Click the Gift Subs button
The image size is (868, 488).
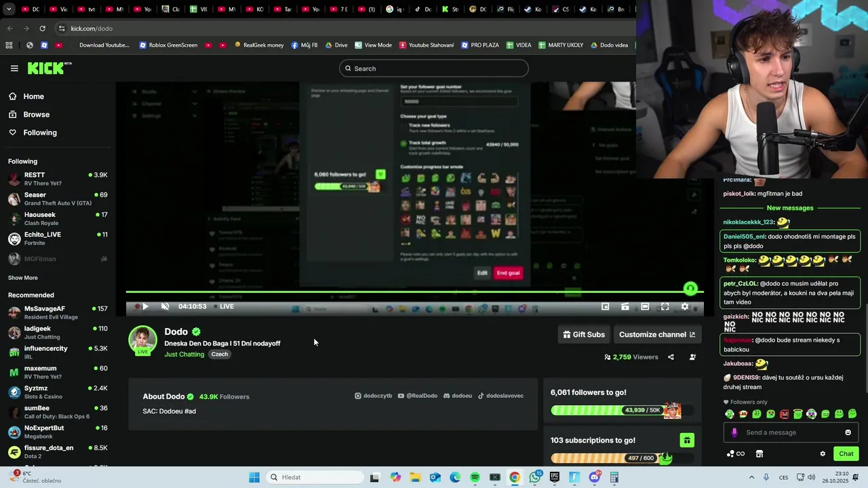[x=584, y=334]
